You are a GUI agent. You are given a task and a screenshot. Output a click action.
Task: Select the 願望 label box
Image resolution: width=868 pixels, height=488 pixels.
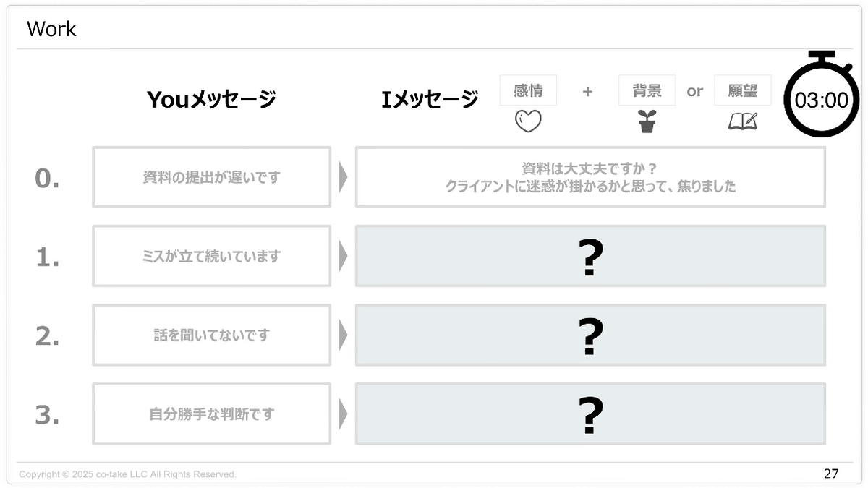pos(742,91)
